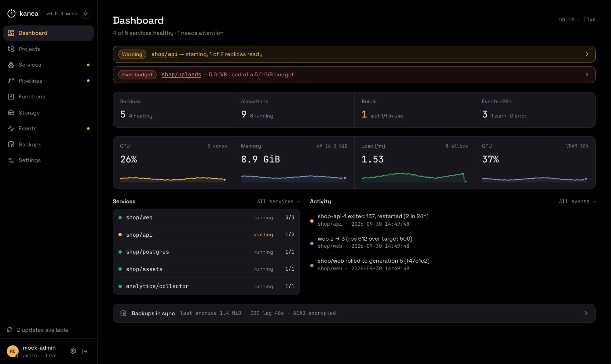Click 2 updates available
Viewport: 611px width, 364px height.
coord(42,330)
